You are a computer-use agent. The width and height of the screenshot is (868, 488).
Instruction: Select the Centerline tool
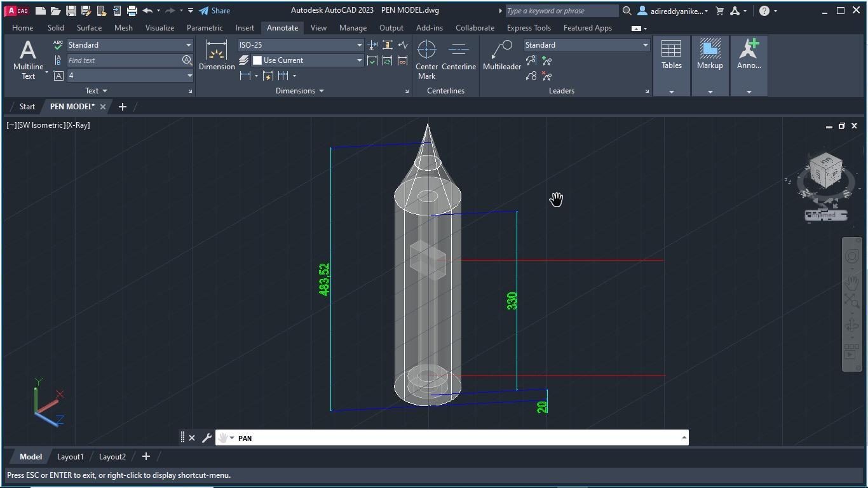[x=459, y=55]
